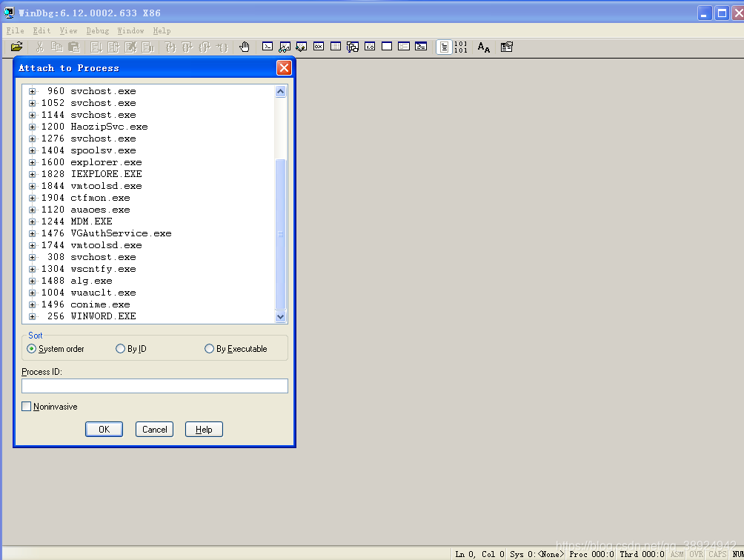Screen dimensions: 744x560
Task: Open the Command Browser window icon
Action: pos(421,47)
